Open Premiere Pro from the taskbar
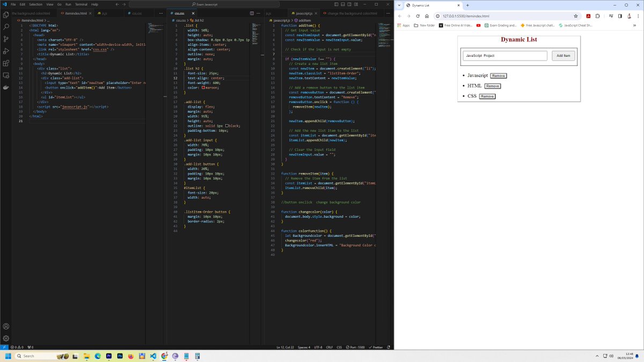Screen dimensions: 644x362 pyautogui.click(x=109, y=356)
